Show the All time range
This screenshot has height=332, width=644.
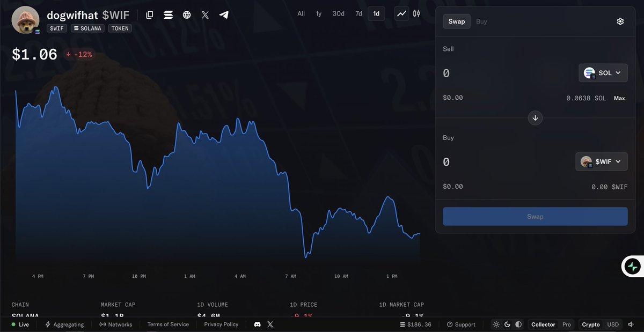click(301, 13)
